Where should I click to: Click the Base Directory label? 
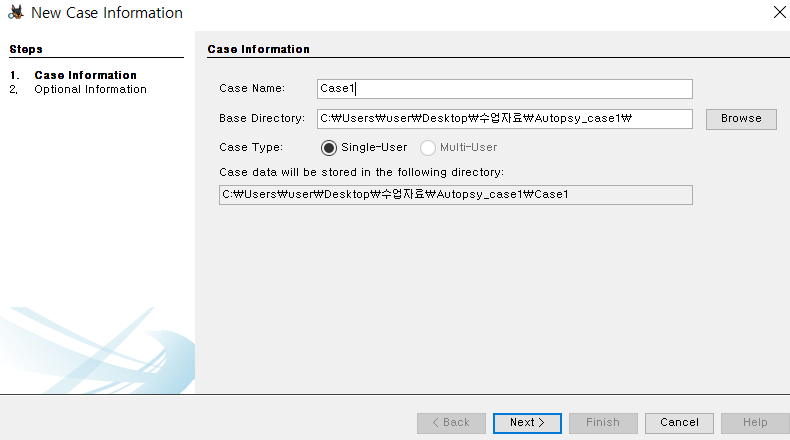click(x=262, y=118)
